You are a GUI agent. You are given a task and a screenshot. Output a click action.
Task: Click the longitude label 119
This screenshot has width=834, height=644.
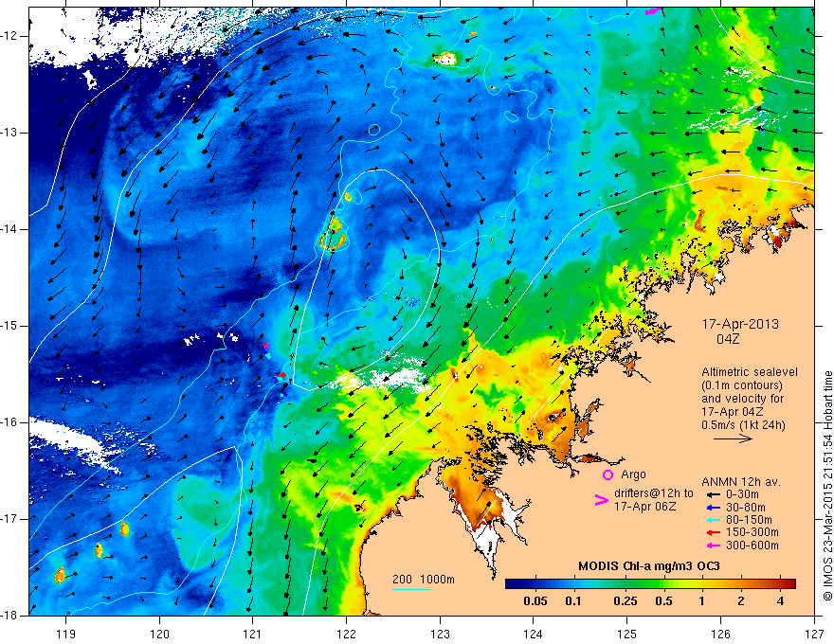point(66,634)
